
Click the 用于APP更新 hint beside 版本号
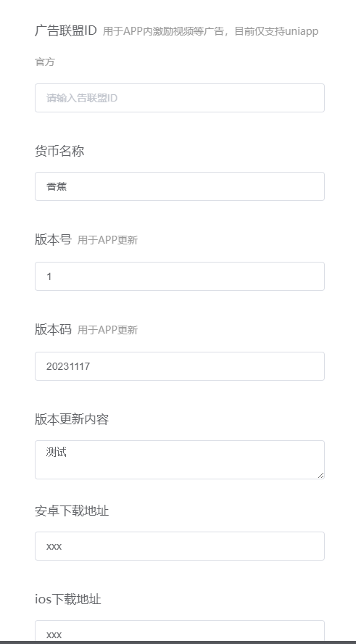107,240
